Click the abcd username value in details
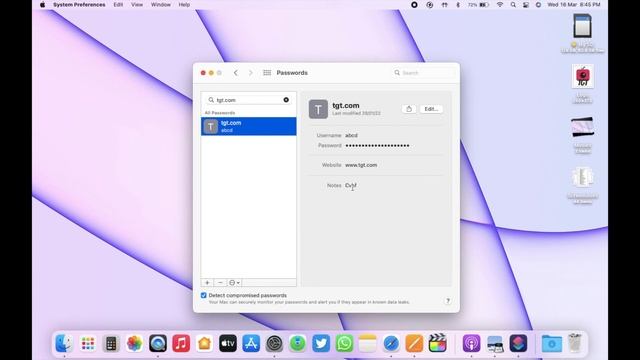The width and height of the screenshot is (640, 360). coord(351,135)
